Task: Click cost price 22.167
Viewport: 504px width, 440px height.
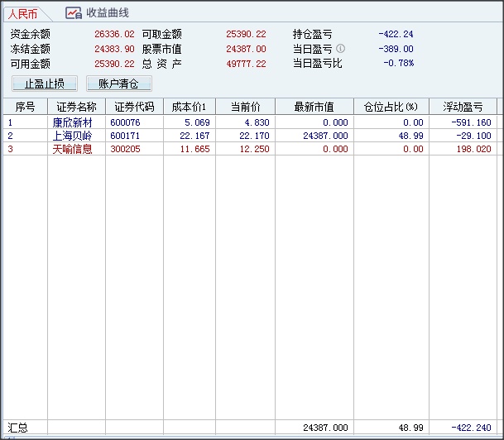Action: 194,136
